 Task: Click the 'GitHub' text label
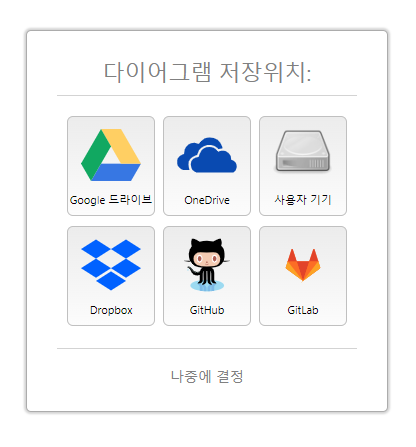click(x=207, y=310)
